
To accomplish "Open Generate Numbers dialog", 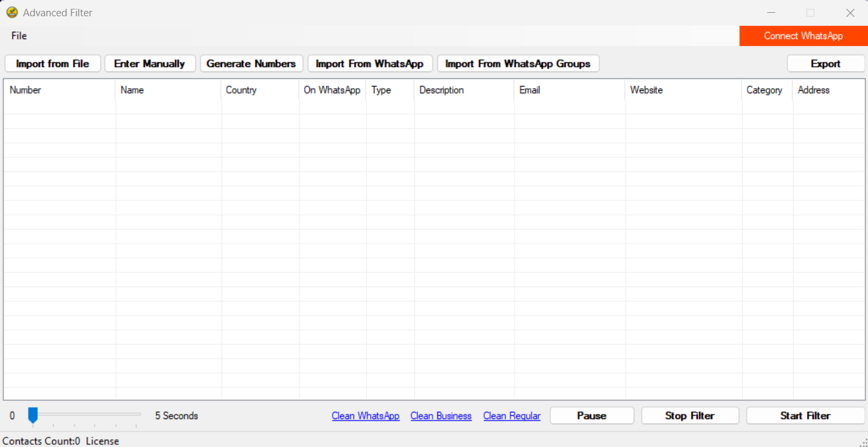I will (251, 64).
